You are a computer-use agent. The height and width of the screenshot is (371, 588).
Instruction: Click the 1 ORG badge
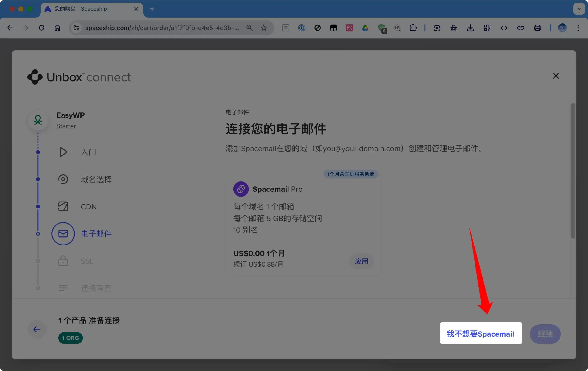click(70, 338)
